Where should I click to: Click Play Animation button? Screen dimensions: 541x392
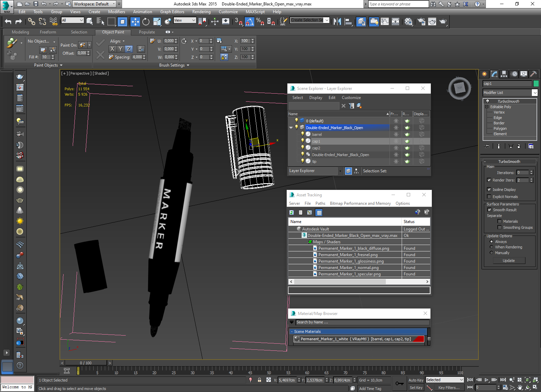486,380
